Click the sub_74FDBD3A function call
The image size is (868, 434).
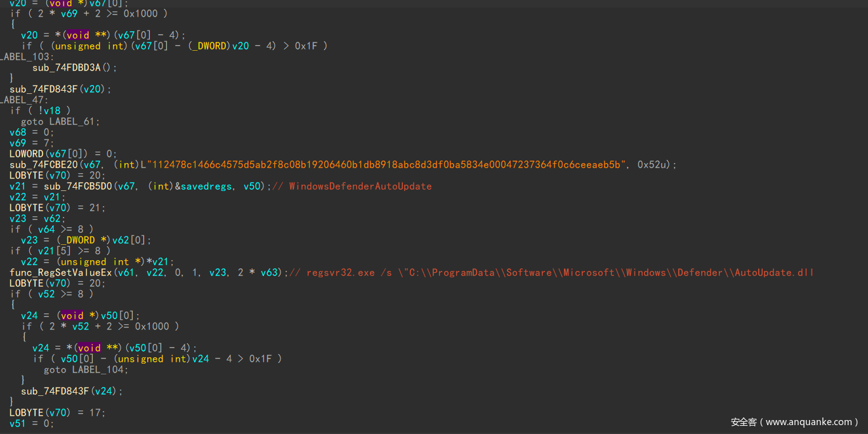(70, 67)
